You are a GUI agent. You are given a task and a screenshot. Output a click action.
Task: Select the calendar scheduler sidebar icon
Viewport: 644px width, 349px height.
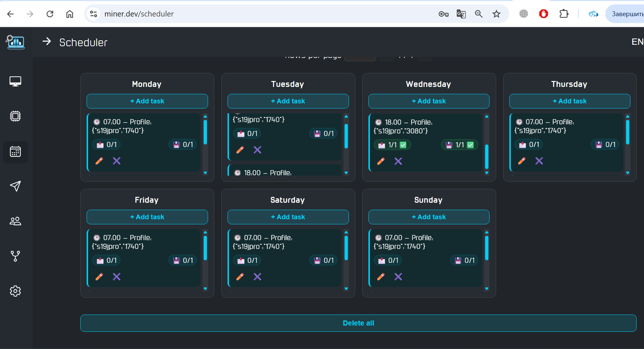(15, 152)
